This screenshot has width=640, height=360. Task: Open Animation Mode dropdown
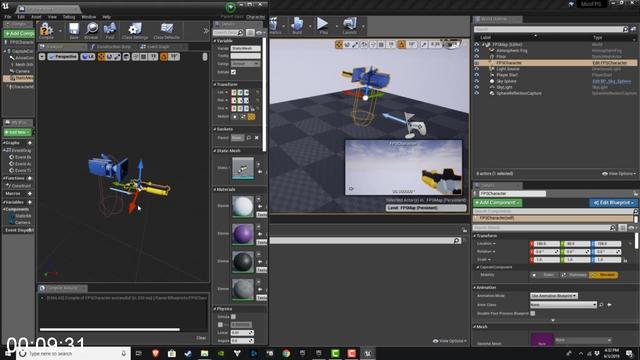(x=554, y=296)
